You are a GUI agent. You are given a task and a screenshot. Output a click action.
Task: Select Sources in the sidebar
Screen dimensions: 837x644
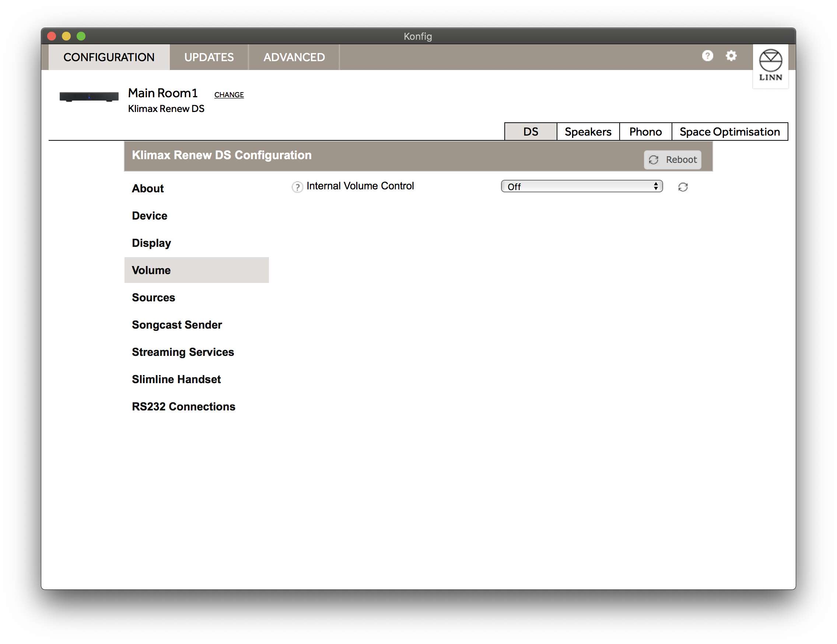click(153, 297)
